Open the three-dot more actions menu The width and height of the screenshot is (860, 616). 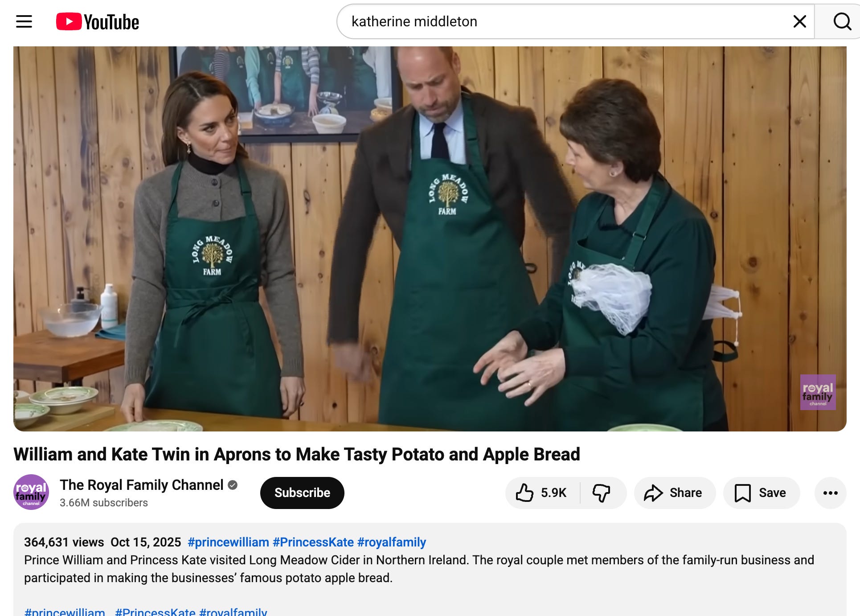coord(830,493)
